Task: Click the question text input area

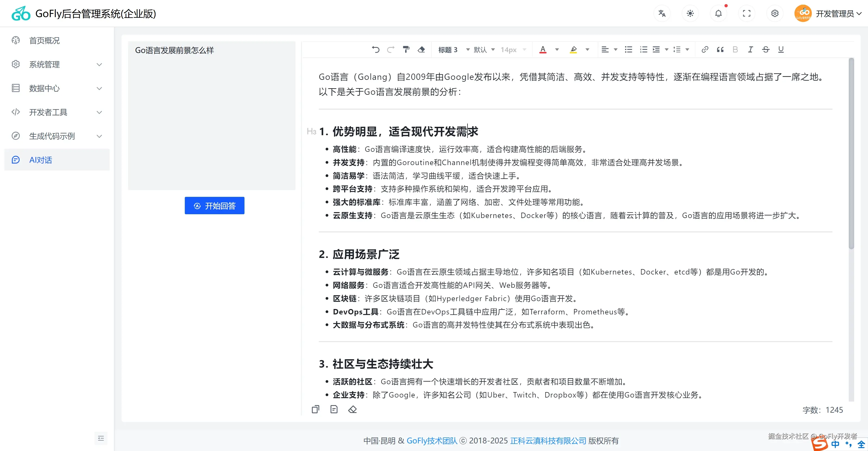Action: coord(212,115)
